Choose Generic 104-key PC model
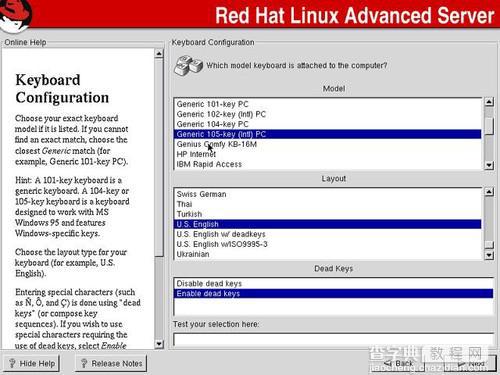 point(327,124)
